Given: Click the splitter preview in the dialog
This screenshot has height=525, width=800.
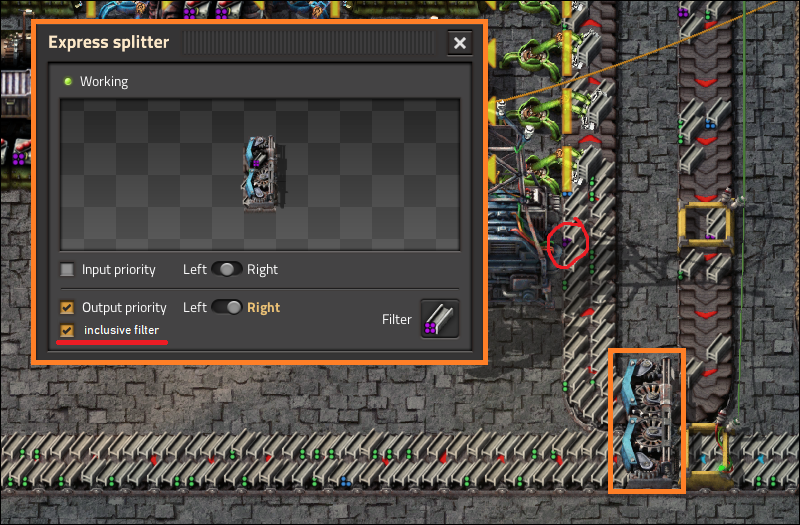Looking at the screenshot, I should click(262, 173).
